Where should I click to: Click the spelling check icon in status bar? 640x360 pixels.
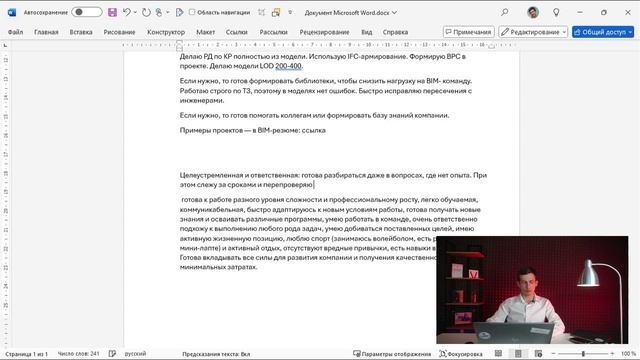tap(112, 354)
